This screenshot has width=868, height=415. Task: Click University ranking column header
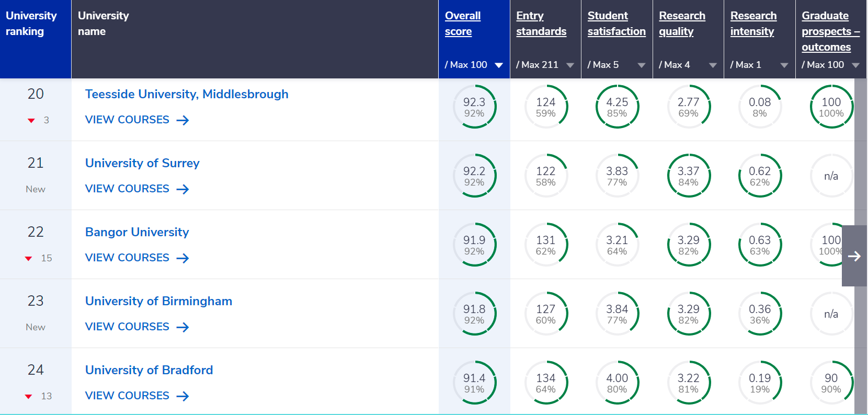(36, 39)
